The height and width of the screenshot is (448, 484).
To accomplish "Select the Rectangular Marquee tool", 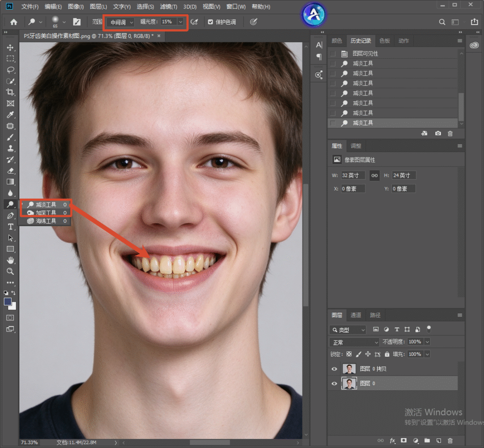I will [10, 59].
